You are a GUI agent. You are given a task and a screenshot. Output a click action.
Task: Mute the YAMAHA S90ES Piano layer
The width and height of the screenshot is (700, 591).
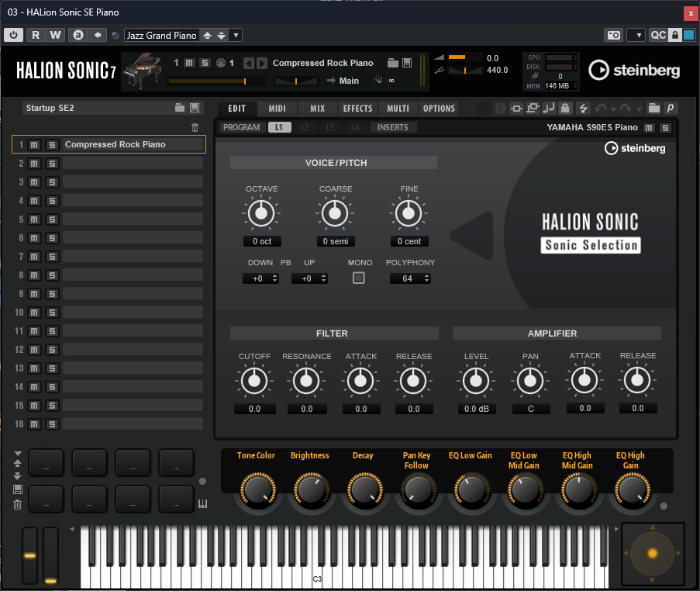point(649,128)
